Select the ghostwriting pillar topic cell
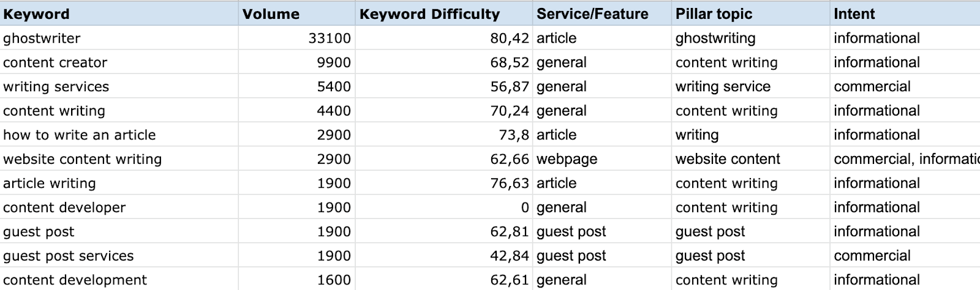The image size is (980, 290). click(x=751, y=38)
